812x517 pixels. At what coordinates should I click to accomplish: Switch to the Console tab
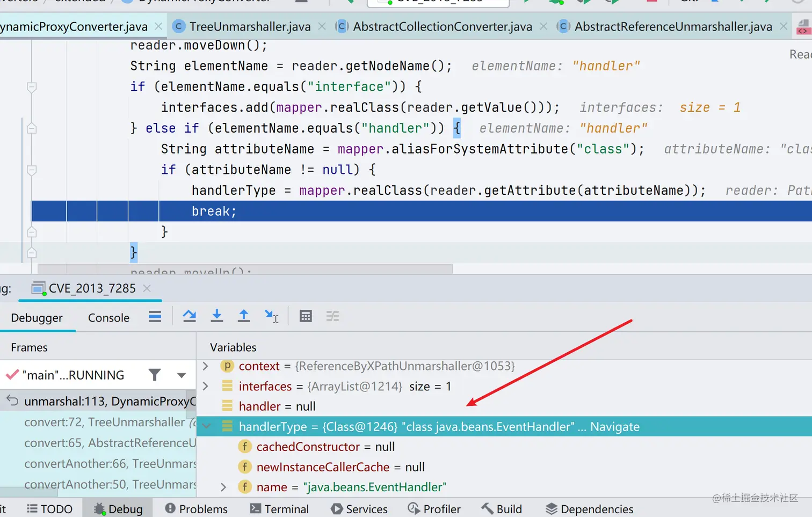tap(108, 318)
